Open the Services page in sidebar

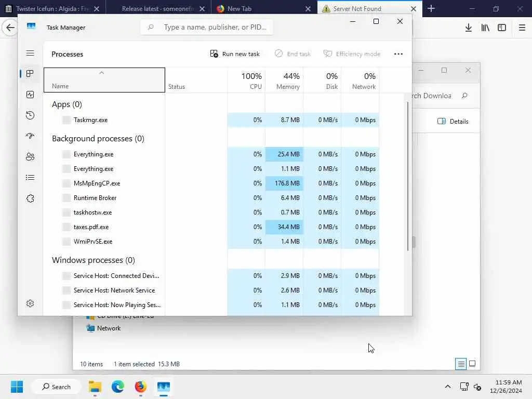(x=30, y=198)
